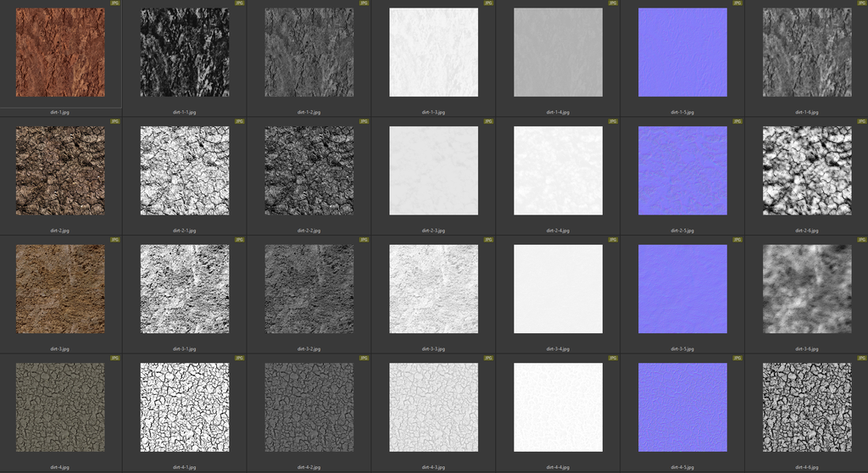Click the JPG badge above dirt-1-3.jpg
The height and width of the screenshot is (473, 868).
click(488, 3)
